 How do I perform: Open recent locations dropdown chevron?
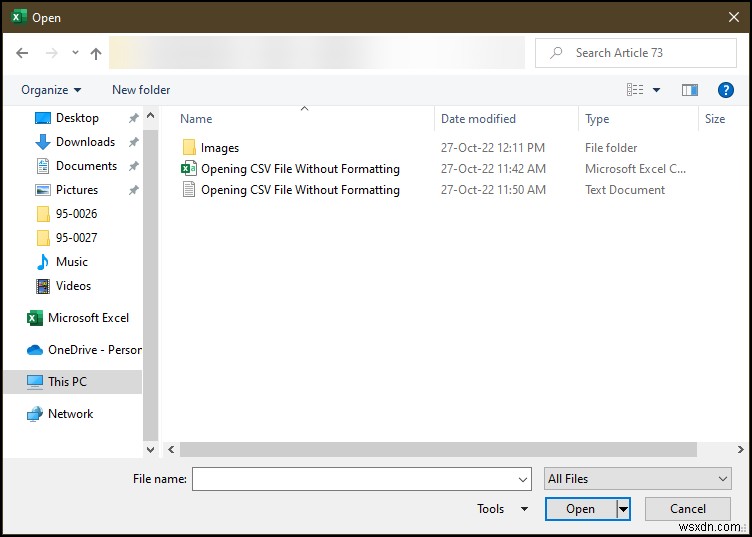[x=75, y=53]
